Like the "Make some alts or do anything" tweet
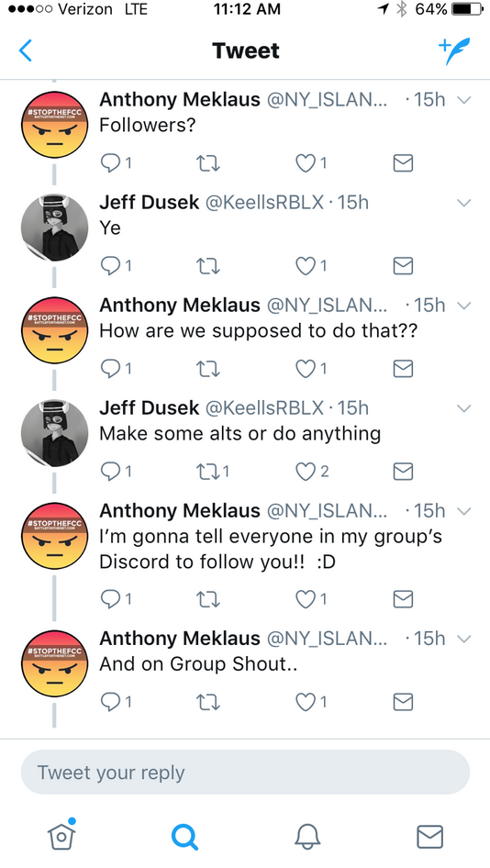The height and width of the screenshot is (868, 490). click(312, 471)
